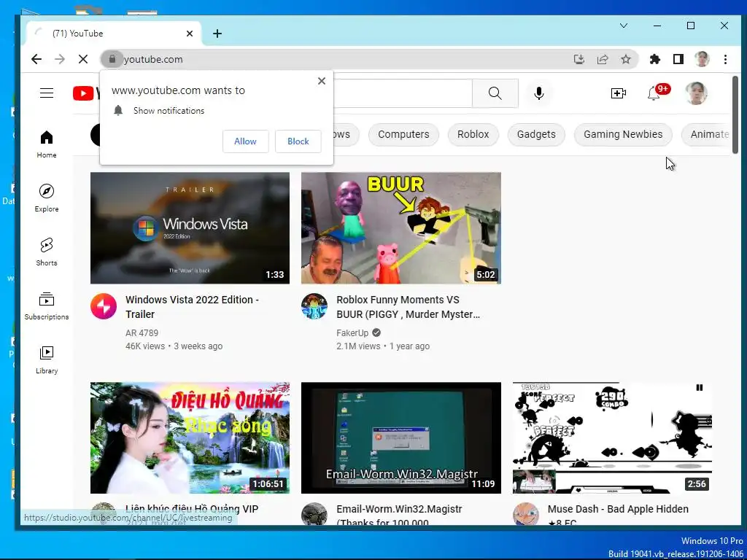
Task: Toggle the browser side panel icon
Action: (x=678, y=59)
